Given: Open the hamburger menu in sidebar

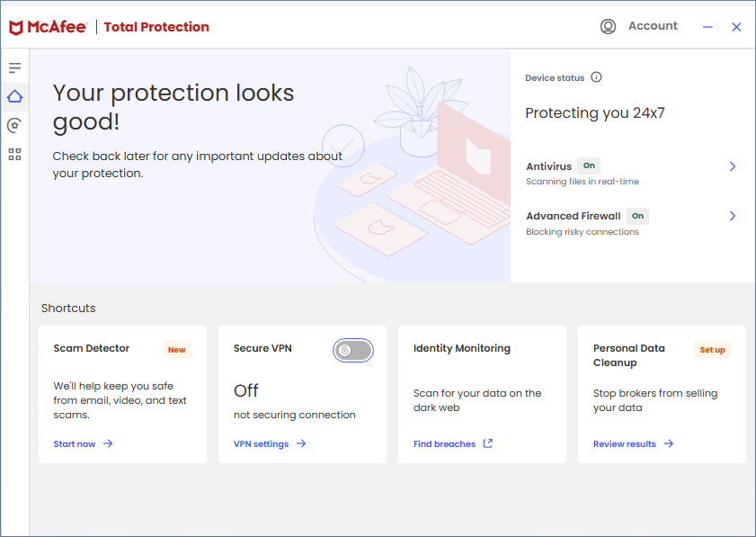Looking at the screenshot, I should pos(14,67).
